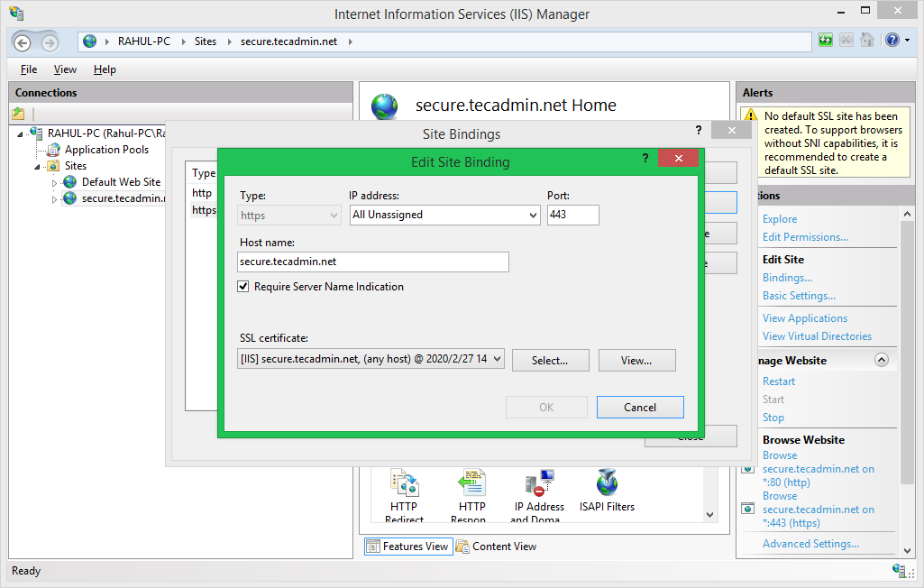
Task: Click the Port field showing 443
Action: 572,215
